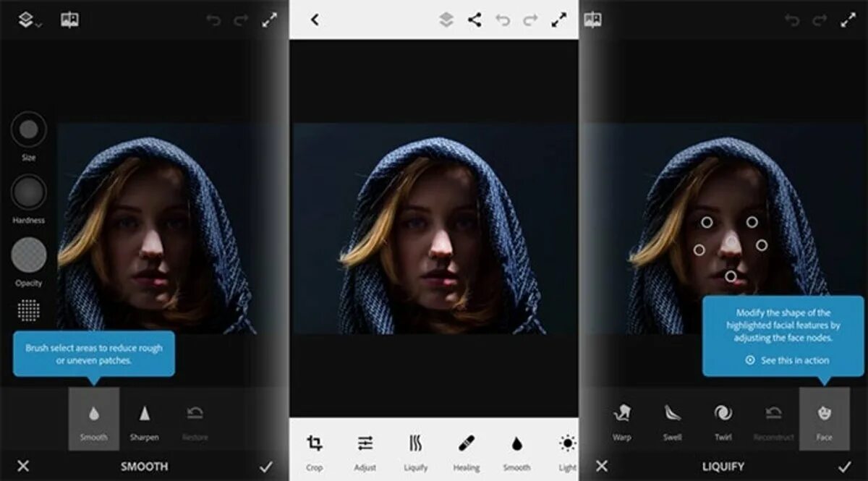Share the photo from middle screen
868x481 pixels.
pos(475,20)
